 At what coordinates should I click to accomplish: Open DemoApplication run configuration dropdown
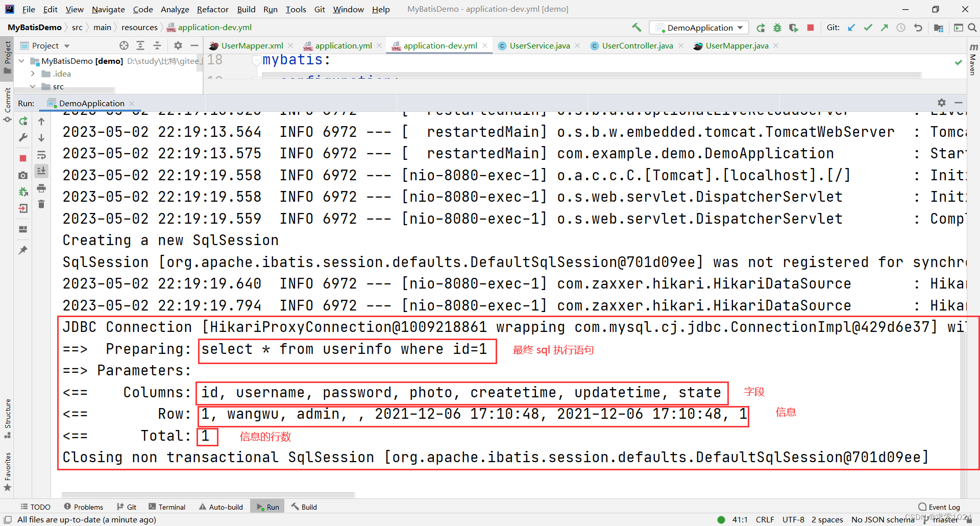click(x=699, y=28)
